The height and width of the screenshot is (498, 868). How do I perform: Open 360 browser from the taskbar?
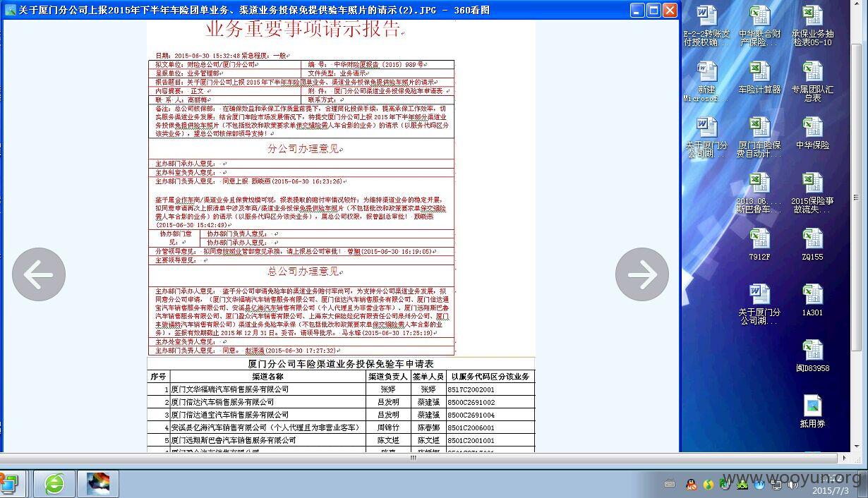[x=54, y=484]
